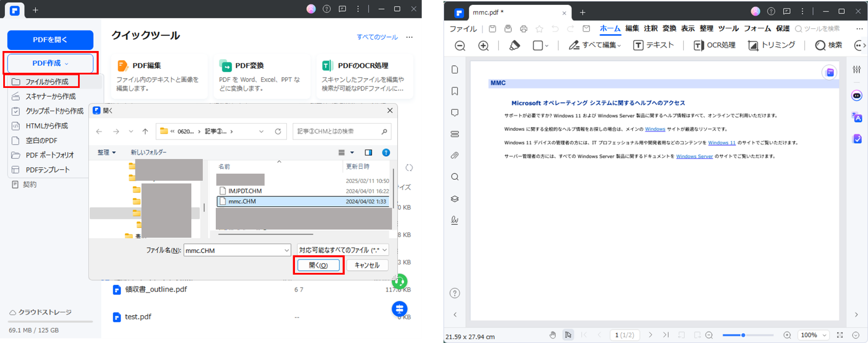Expand the すべて編集 dropdown

pos(595,46)
